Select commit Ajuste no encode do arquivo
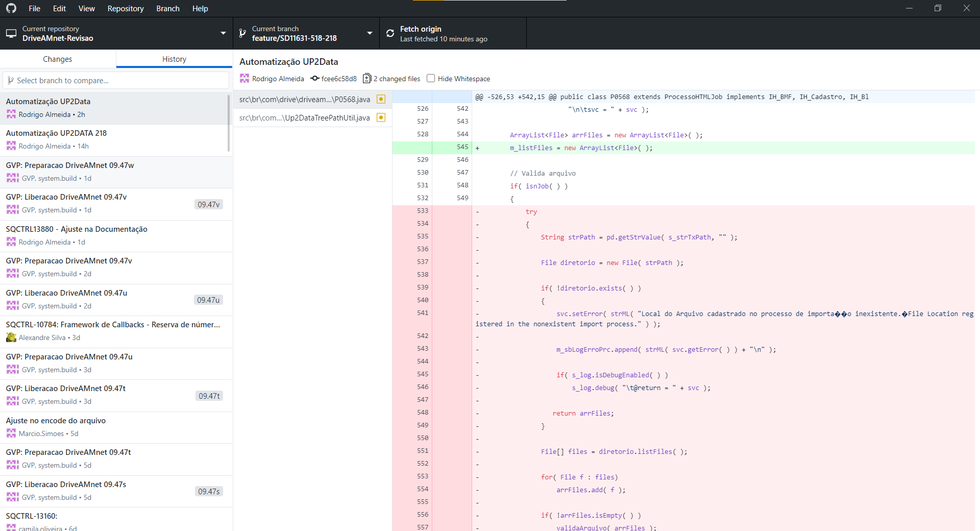Screen dimensions: 980x531 116,427
